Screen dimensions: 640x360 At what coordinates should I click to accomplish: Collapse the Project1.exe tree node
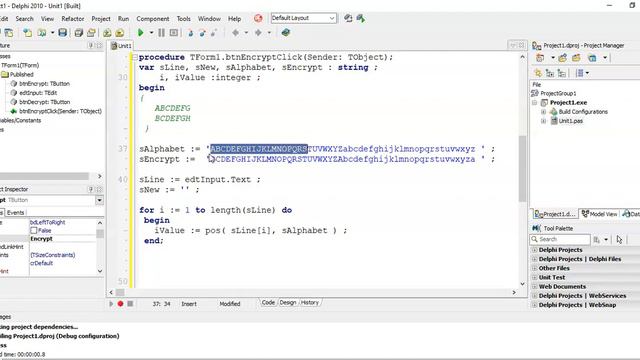tap(535, 103)
